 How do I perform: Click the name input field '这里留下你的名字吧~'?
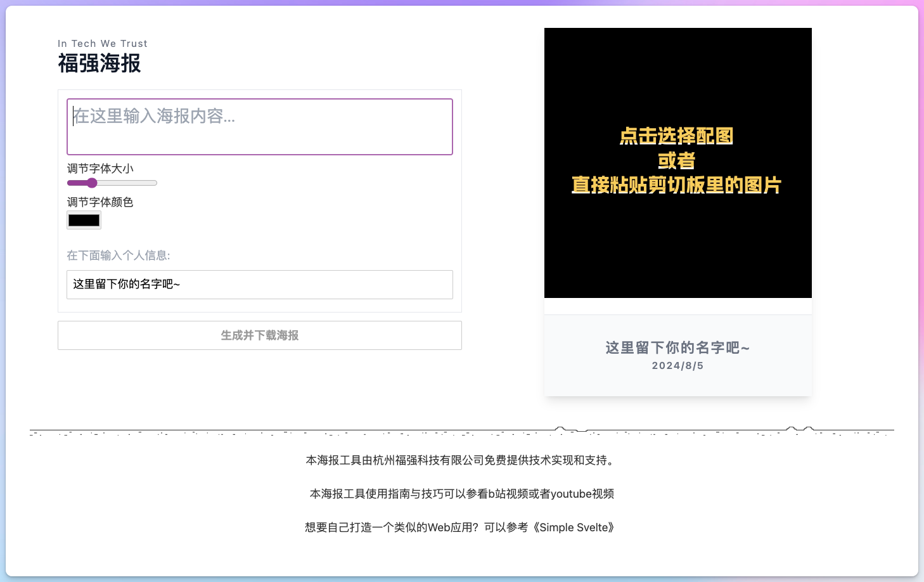tap(259, 285)
